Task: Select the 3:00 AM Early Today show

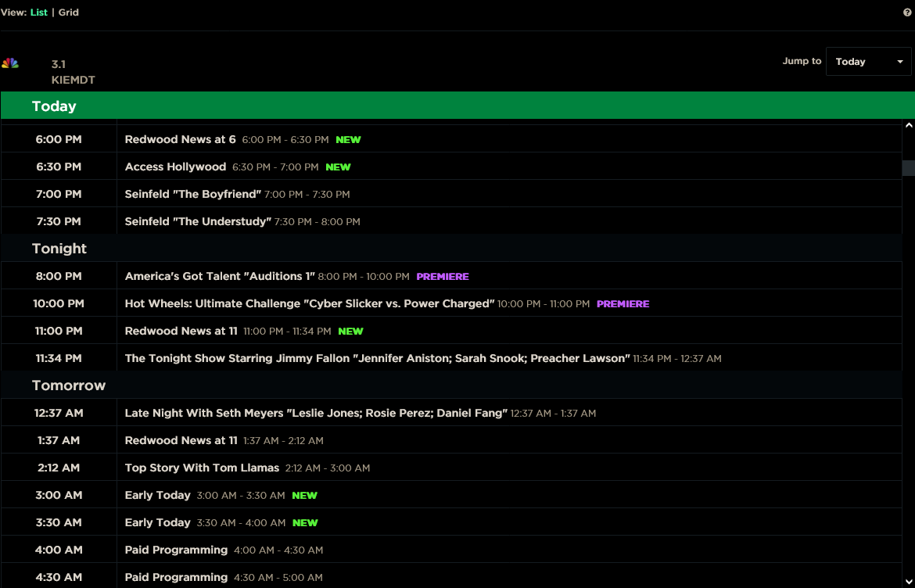Action: [158, 495]
